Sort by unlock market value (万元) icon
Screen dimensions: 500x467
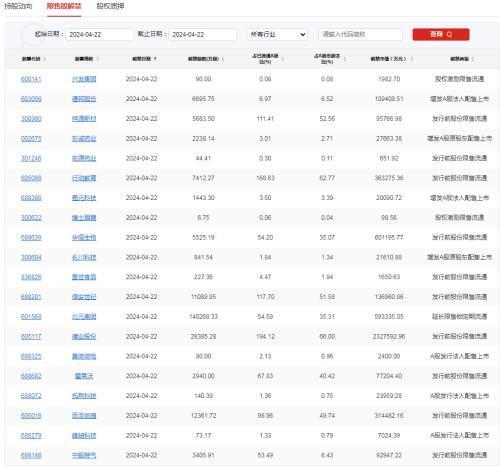pos(412,59)
